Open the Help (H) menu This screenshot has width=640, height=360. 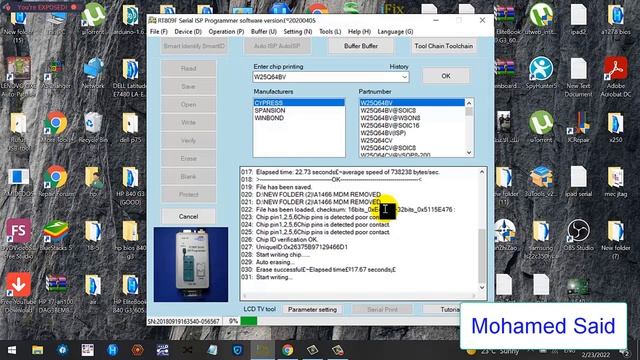(359, 31)
